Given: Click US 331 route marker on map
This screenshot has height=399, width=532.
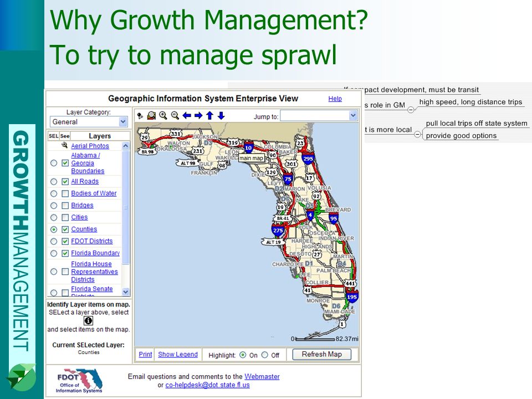Looking at the screenshot, I should [x=176, y=134].
